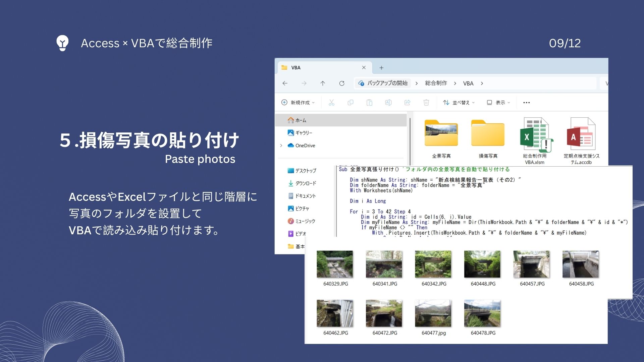Click the Delete trash icon

pyautogui.click(x=426, y=103)
